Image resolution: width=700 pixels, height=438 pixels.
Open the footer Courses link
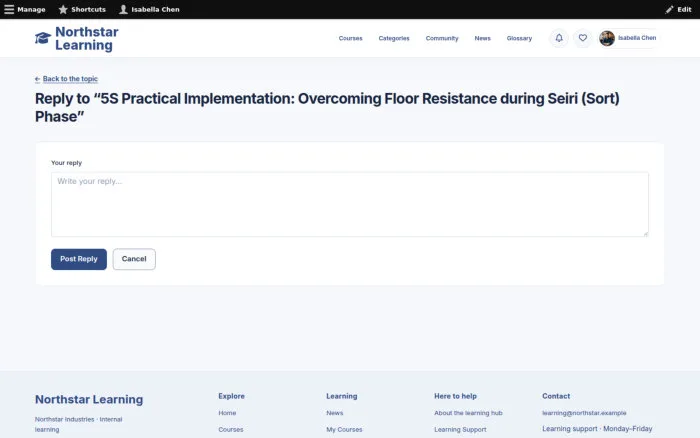(231, 430)
